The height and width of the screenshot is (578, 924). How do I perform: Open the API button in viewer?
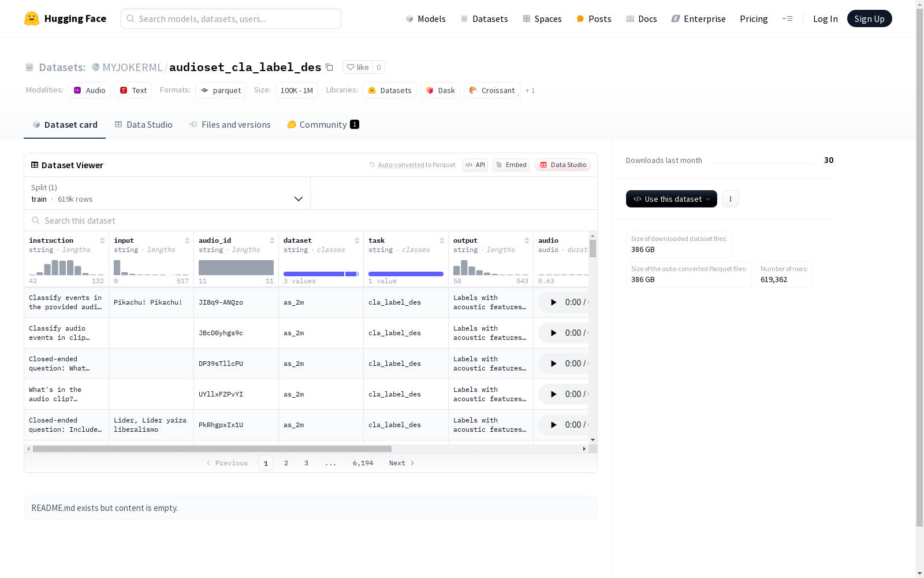coord(475,165)
